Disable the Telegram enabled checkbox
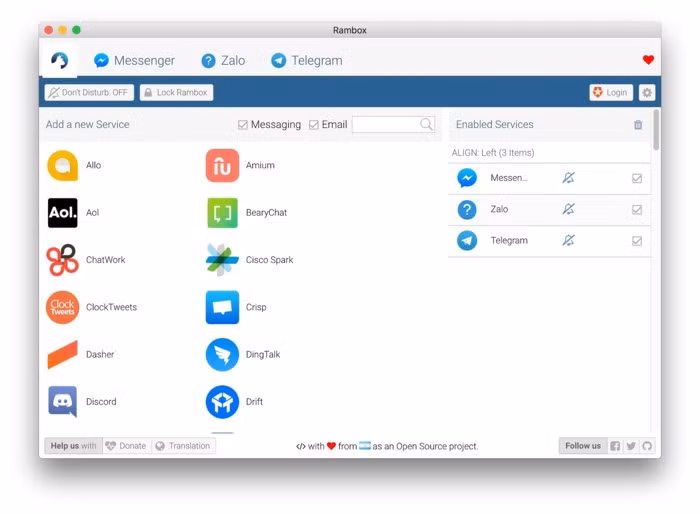 637,241
